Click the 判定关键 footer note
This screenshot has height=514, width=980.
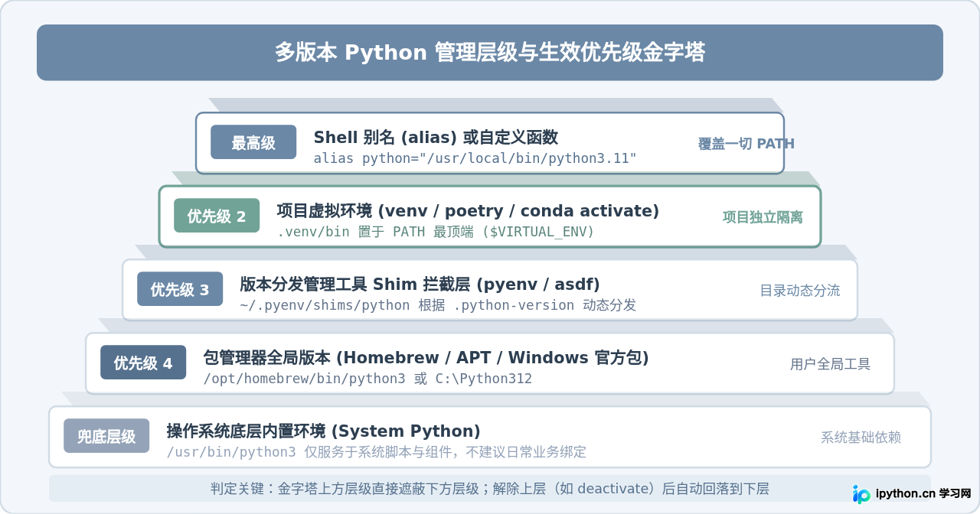(490, 489)
